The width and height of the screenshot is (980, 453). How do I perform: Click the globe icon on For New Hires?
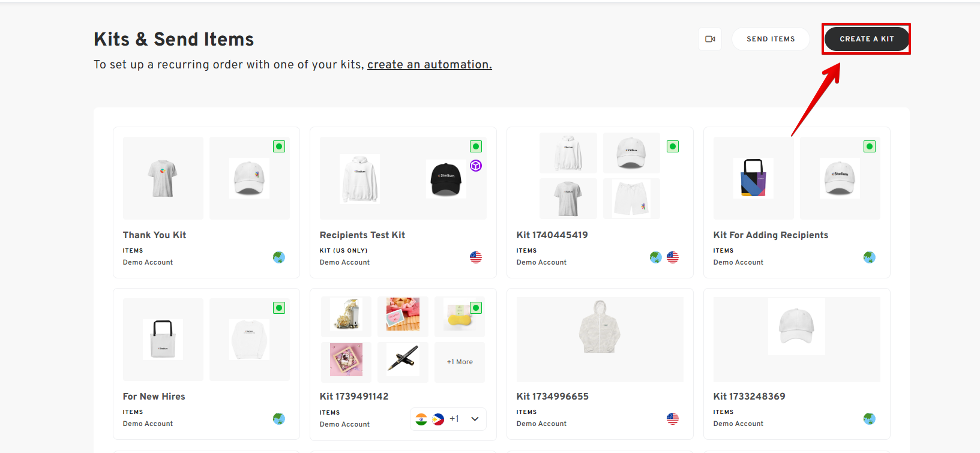[x=279, y=419]
